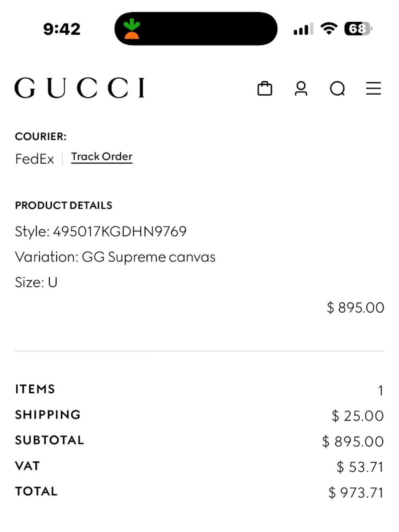This screenshot has height=532, width=399.
Task: Open the shopping bag icon
Action: (x=265, y=89)
